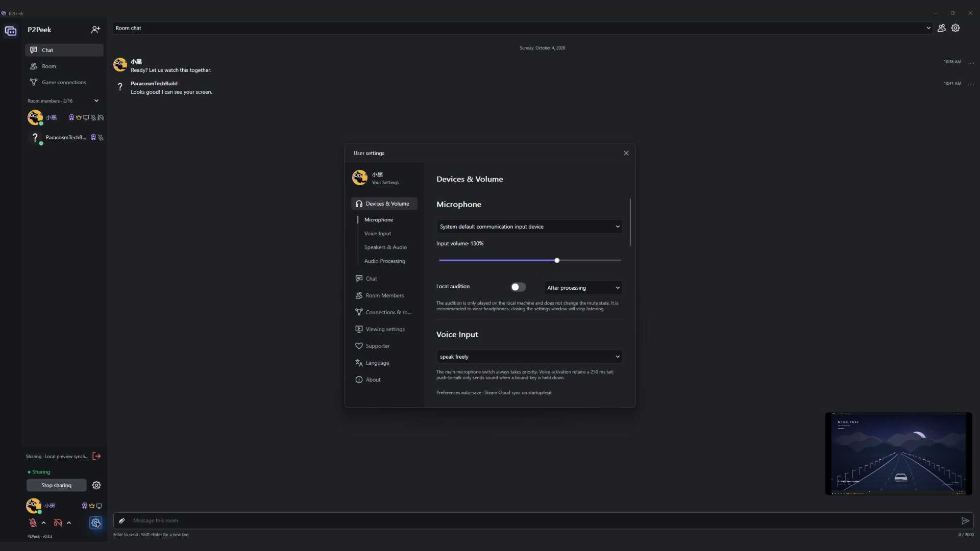The image size is (980, 551).
Task: Click the Stop sharing button
Action: coord(57,485)
